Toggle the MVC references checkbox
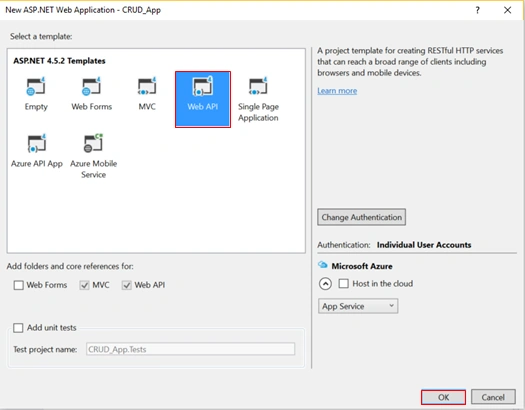This screenshot has width=525, height=410. point(84,285)
